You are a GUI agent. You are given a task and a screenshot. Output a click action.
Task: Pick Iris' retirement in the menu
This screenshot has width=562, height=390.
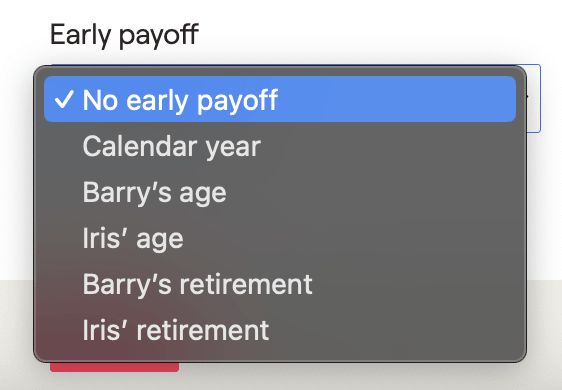[280, 330]
